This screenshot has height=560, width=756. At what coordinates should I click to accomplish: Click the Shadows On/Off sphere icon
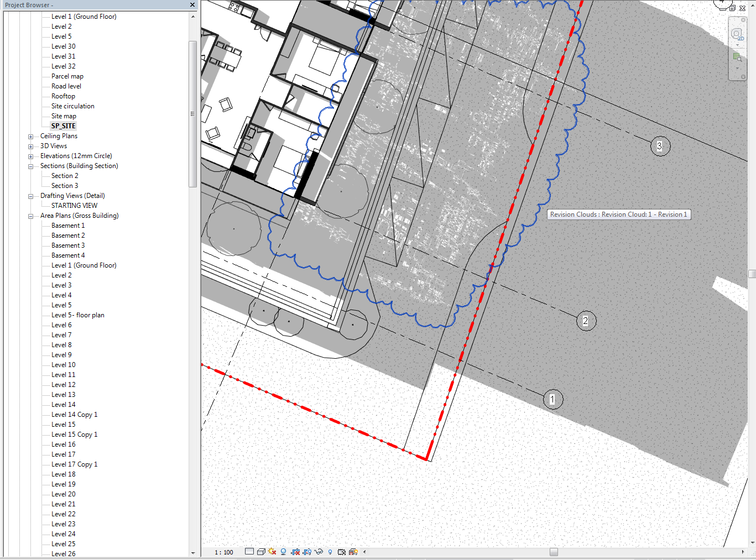tap(283, 551)
